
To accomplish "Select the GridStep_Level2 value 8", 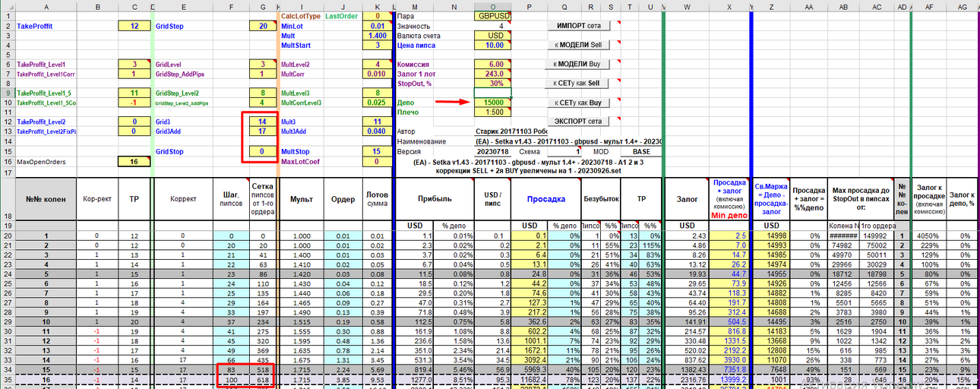I will 264,93.
